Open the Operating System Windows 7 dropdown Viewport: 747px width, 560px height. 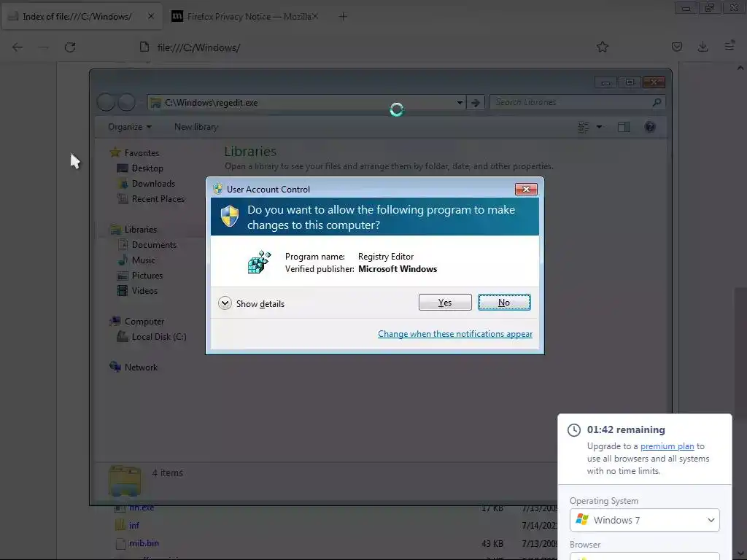coord(644,520)
